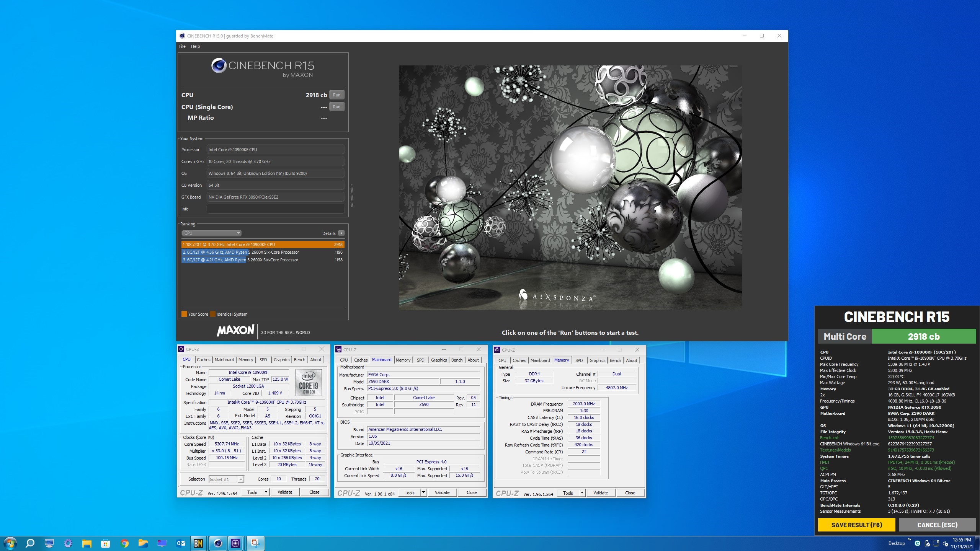980x551 pixels.
Task: Select the top ranking entry i9-10900KF bar
Action: [263, 245]
